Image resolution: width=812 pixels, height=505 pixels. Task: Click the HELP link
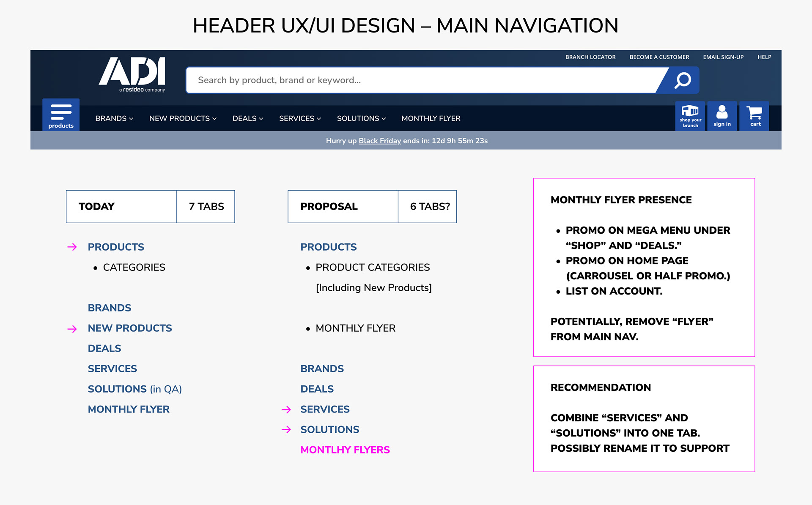[x=764, y=57]
